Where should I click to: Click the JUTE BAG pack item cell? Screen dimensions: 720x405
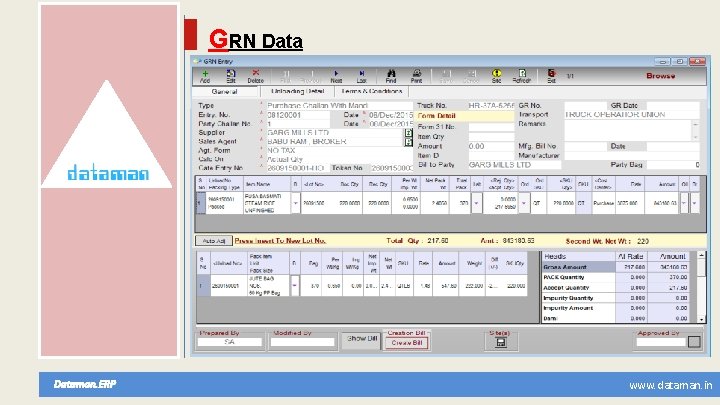point(269,286)
